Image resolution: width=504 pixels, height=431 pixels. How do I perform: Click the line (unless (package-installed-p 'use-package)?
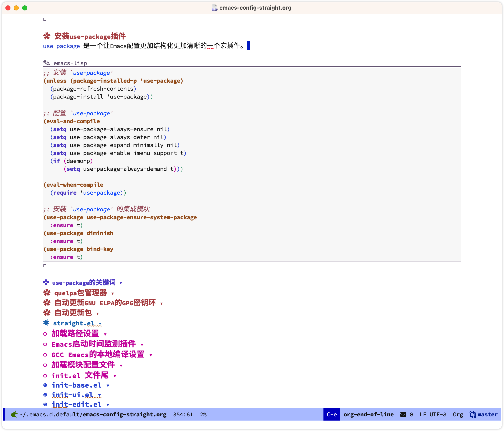click(x=113, y=81)
